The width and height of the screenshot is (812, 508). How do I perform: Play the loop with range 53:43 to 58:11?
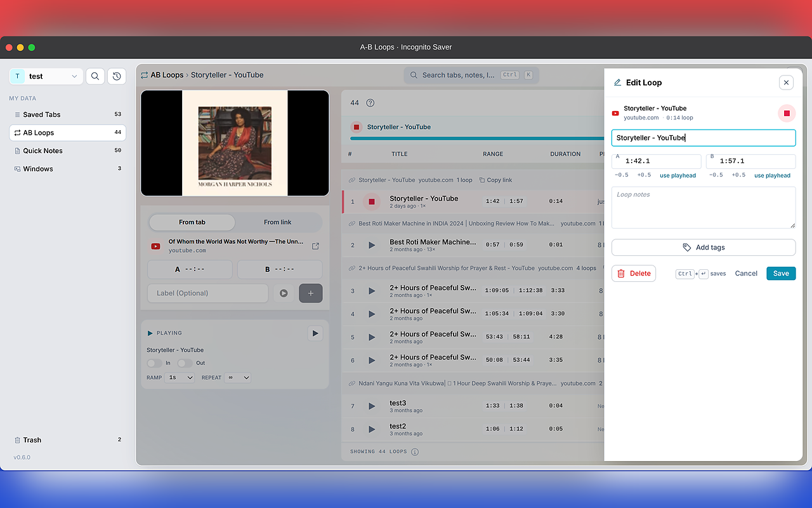coord(372,337)
